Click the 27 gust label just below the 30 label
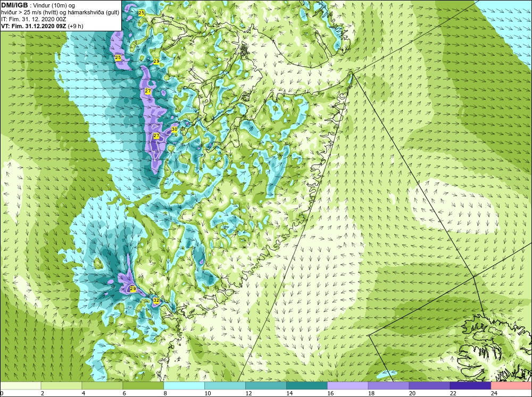The height and width of the screenshot is (397, 532). click(156, 136)
